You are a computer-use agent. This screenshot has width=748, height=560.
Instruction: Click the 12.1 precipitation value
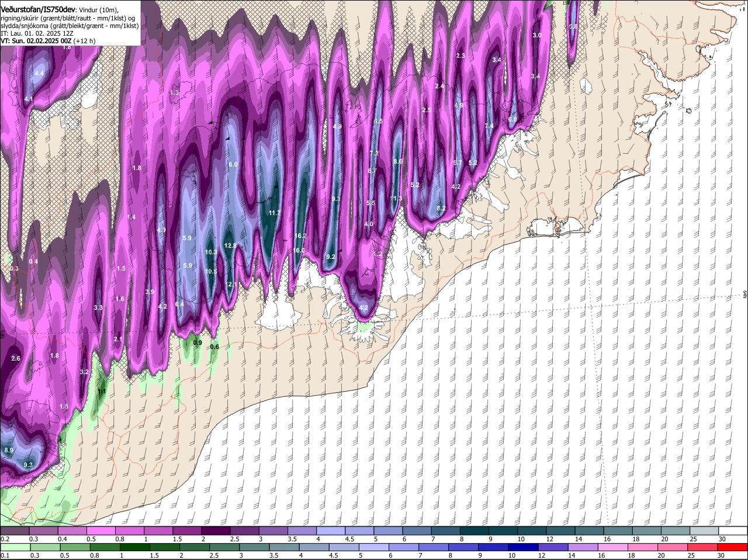(231, 285)
